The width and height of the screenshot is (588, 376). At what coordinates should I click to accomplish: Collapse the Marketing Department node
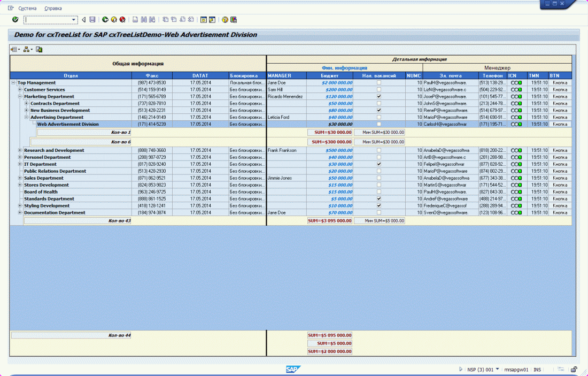[20, 96]
